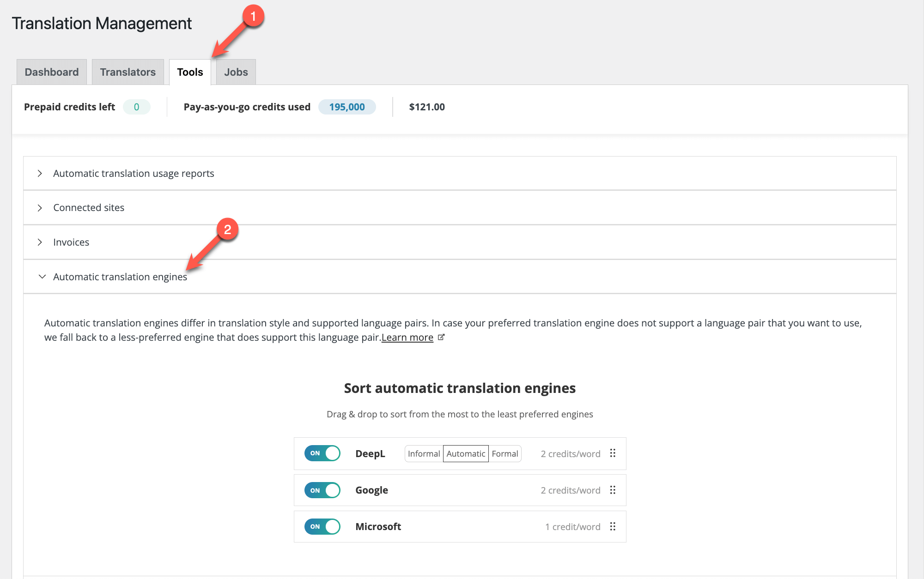Screen dimensions: 924x579
Task: Click Google's 2 credits/word label
Action: pyautogui.click(x=571, y=490)
